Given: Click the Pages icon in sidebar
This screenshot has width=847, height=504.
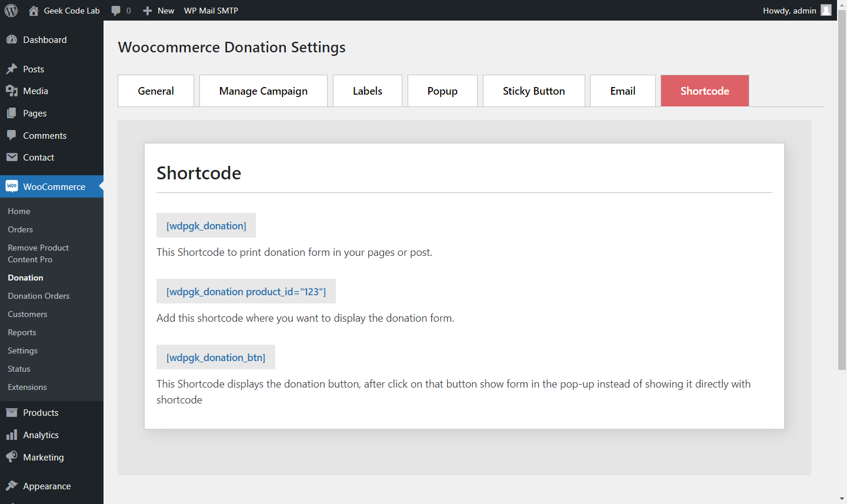Looking at the screenshot, I should click(x=12, y=113).
